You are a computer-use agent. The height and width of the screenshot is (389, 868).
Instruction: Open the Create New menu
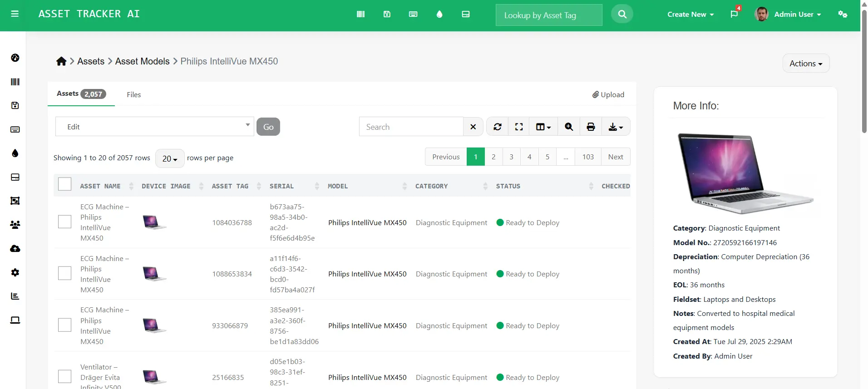click(690, 15)
